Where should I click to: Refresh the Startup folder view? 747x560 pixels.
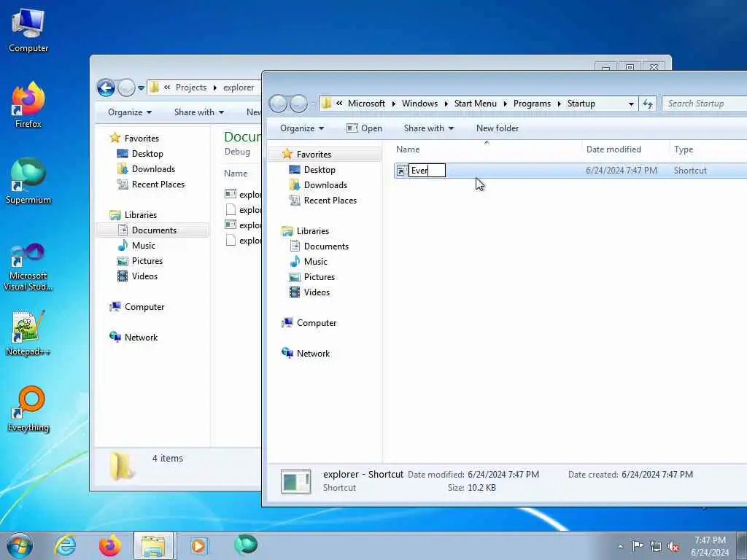(648, 104)
